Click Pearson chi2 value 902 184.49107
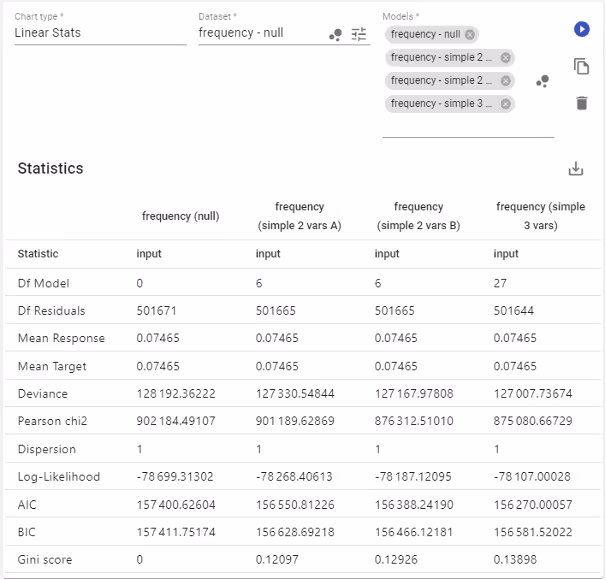606x580 pixels. click(x=176, y=421)
